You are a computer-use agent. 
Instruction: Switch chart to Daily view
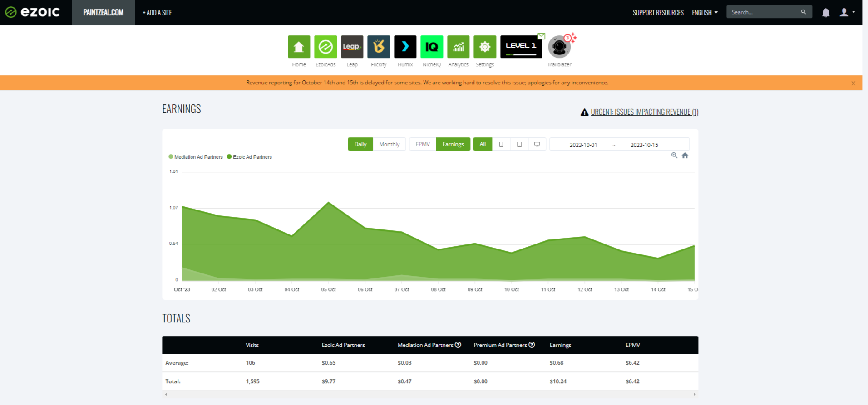click(360, 144)
